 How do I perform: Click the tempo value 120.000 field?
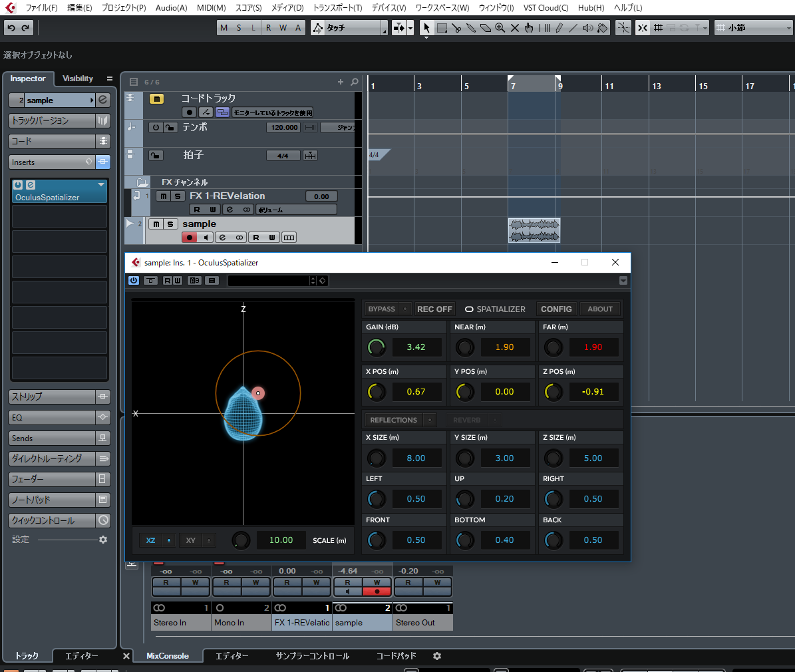(x=284, y=127)
